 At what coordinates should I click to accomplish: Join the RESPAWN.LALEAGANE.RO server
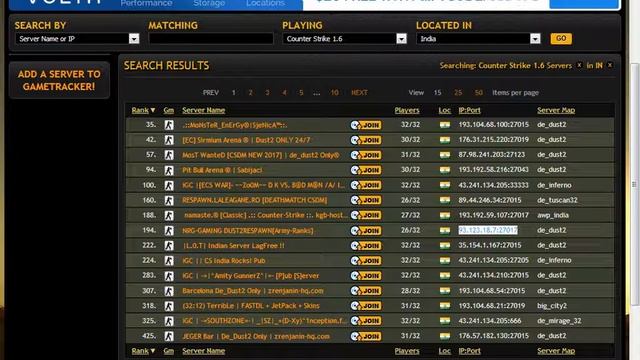point(366,200)
